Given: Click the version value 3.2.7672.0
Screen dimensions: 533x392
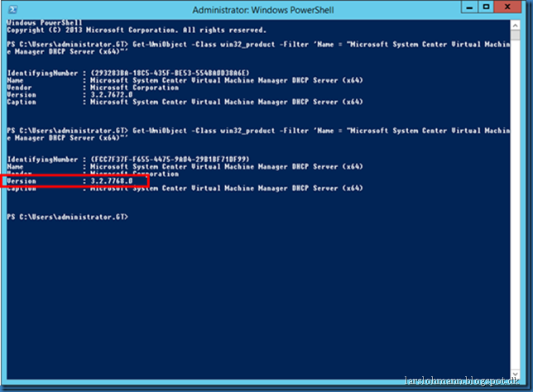Looking at the screenshot, I should [112, 95].
